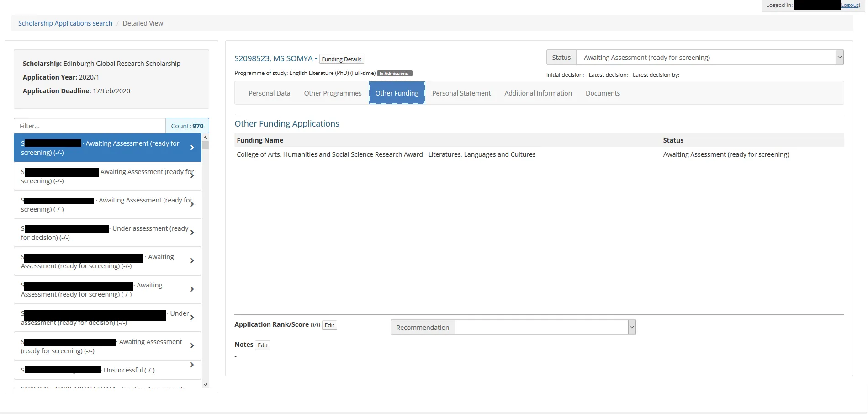Expand the Recommendation dropdown

545,327
